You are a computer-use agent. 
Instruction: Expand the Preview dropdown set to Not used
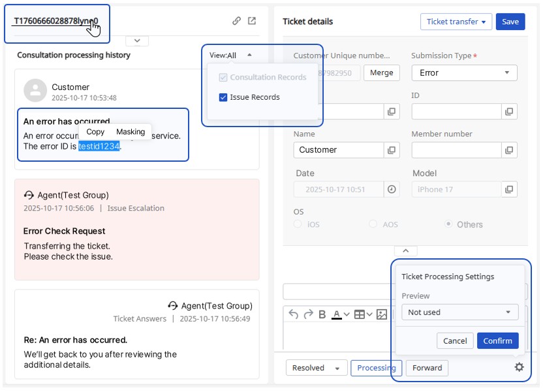coord(459,312)
